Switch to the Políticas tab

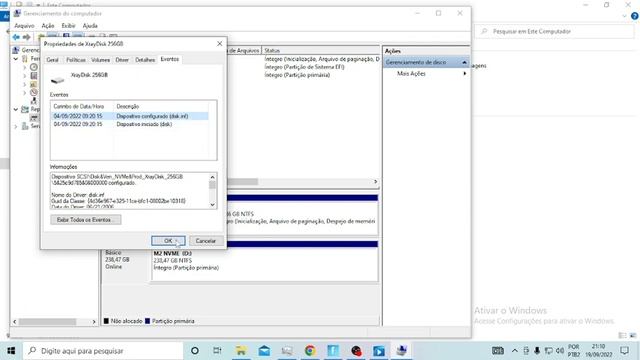click(76, 60)
